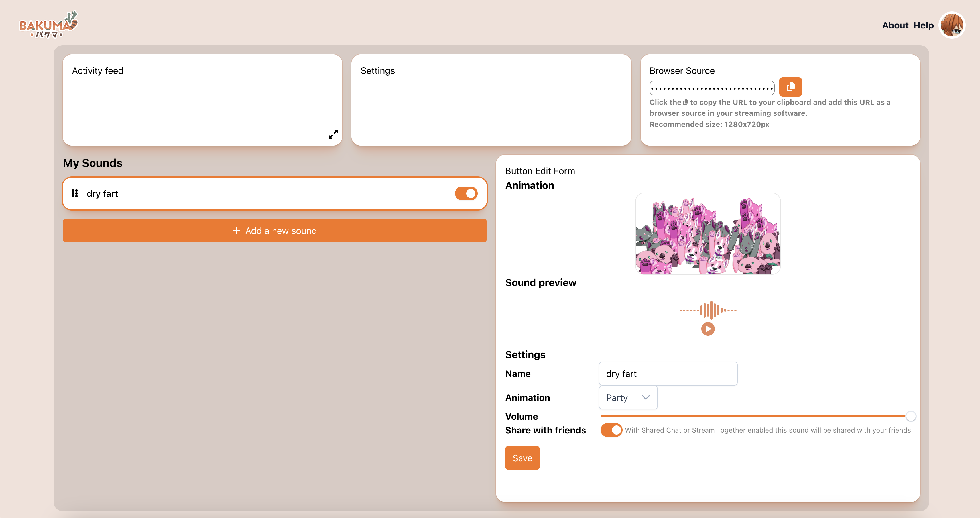Play the sound preview
The image size is (980, 518).
(x=707, y=329)
